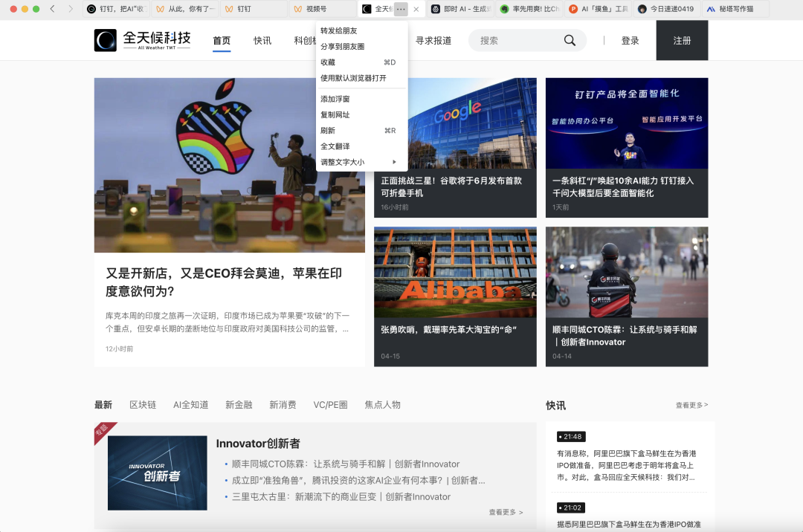Viewport: 803px width, 532px height.
Task: Switch to the 视频号 tab
Action: (x=323, y=9)
